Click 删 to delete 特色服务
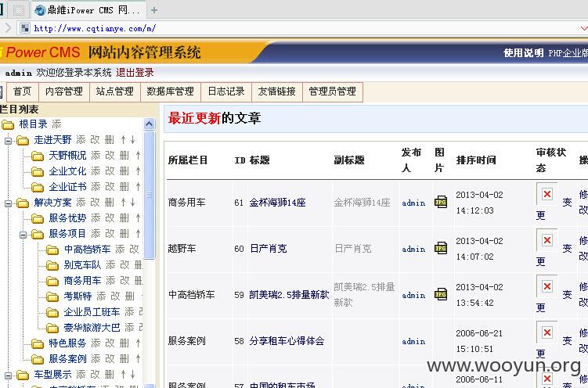Image resolution: width=588 pixels, height=388 pixels. (x=124, y=343)
